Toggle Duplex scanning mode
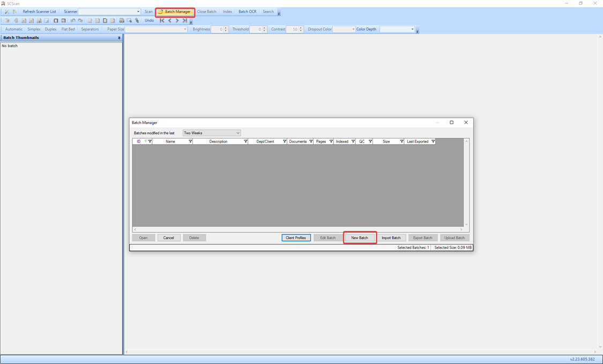This screenshot has height=364, width=603. (50, 29)
